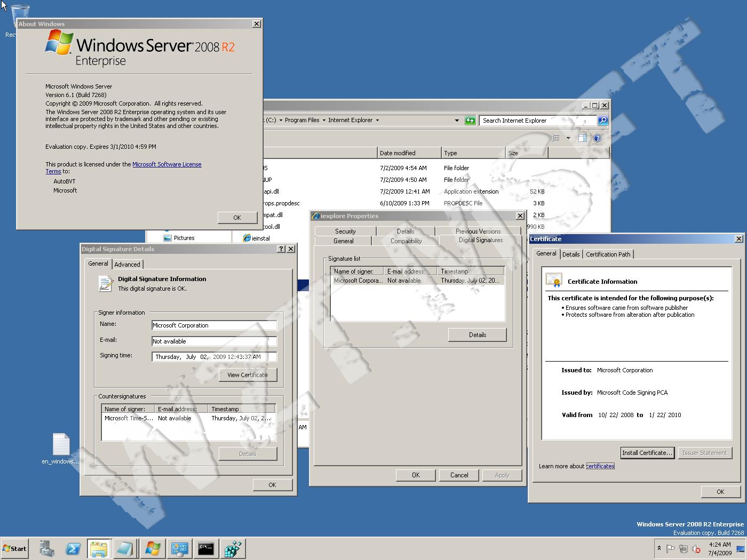Click the Explorer help icon
Screen dimensions: 747x560
tap(597, 138)
